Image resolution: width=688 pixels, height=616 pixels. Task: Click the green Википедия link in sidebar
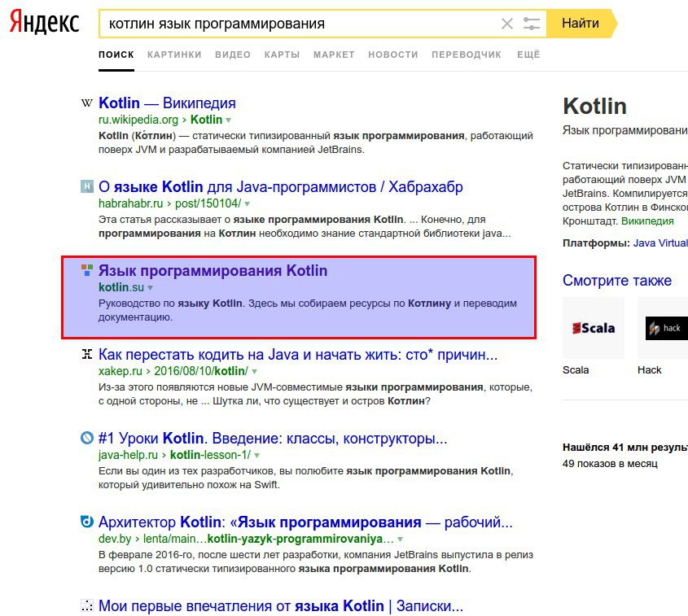pyautogui.click(x=647, y=221)
